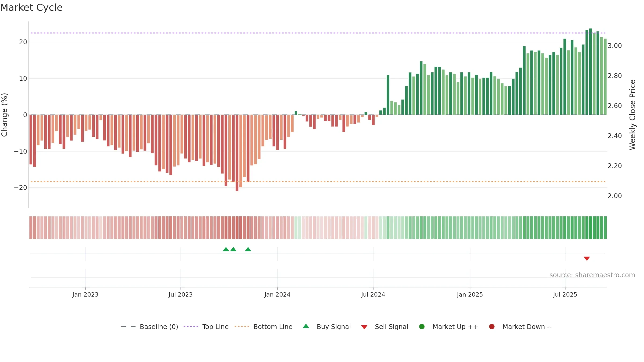Click the Jan 2025 axis label
644x362 pixels.
pos(470,294)
